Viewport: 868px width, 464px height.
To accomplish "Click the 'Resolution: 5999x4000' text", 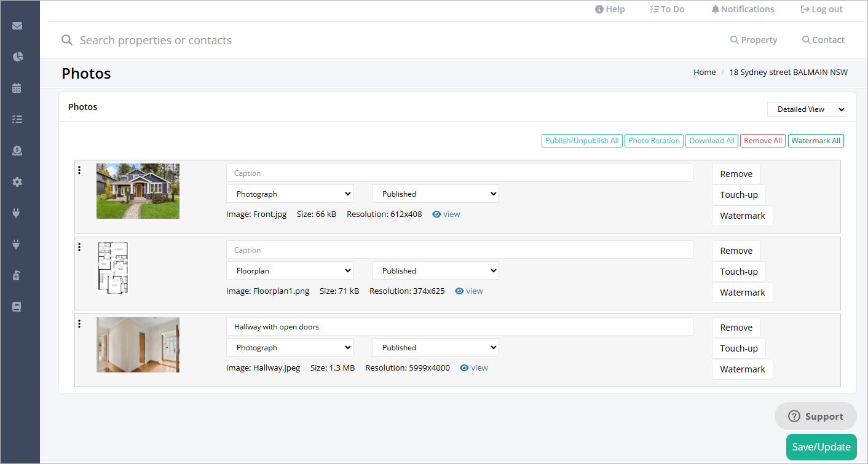I will (x=408, y=368).
